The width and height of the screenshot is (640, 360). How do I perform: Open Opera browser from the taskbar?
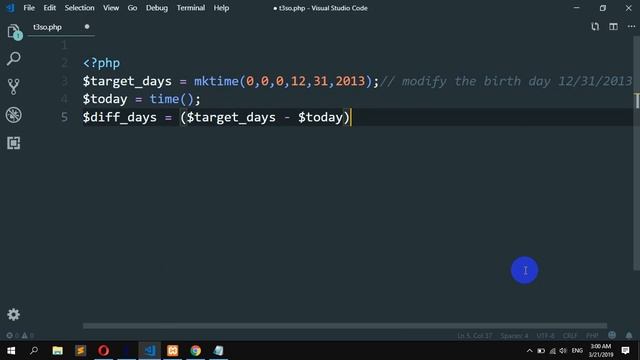point(103,350)
